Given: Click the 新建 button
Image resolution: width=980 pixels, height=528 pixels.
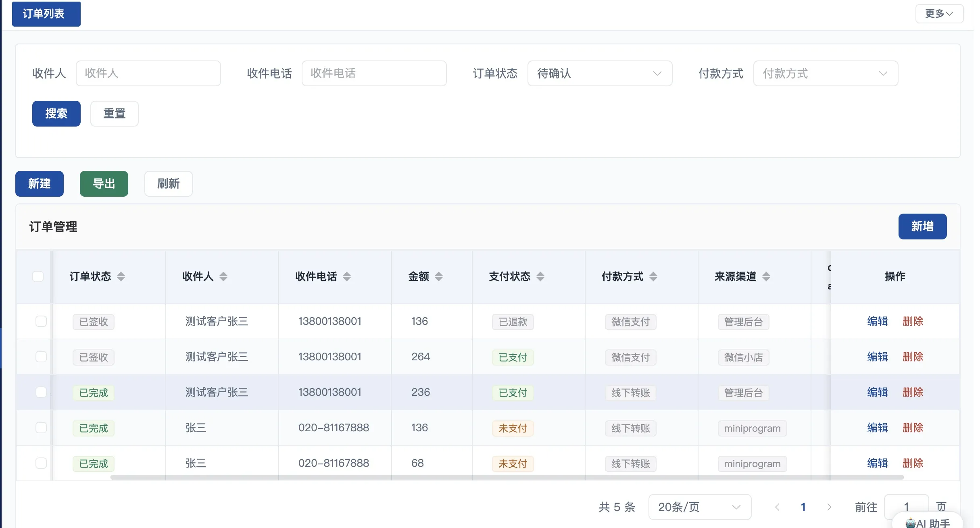Looking at the screenshot, I should pyautogui.click(x=40, y=184).
